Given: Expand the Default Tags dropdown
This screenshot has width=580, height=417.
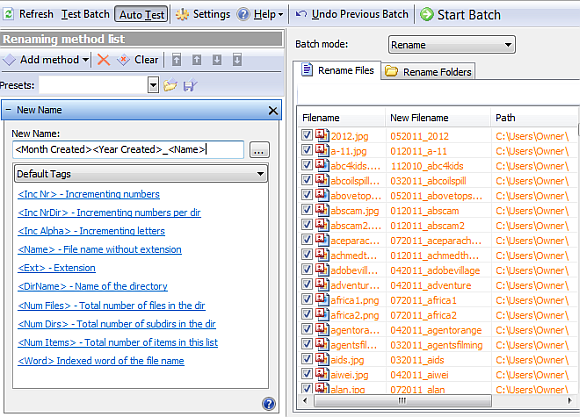Looking at the screenshot, I should click(141, 174).
